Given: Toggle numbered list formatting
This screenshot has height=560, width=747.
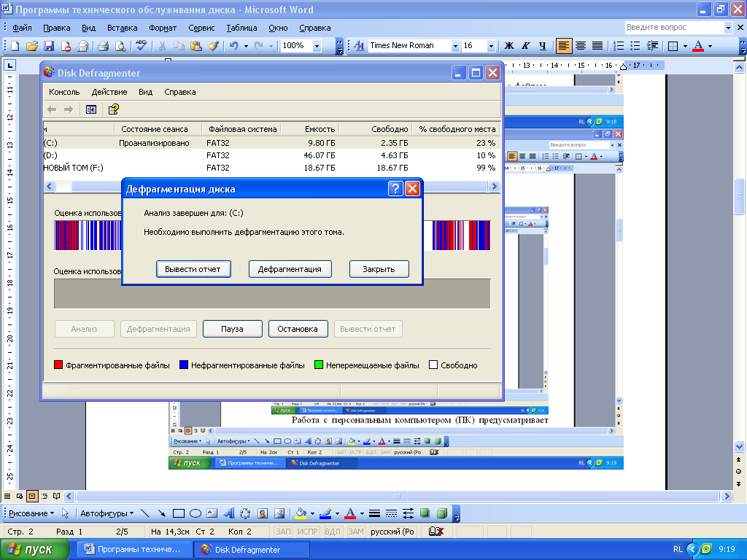Looking at the screenshot, I should click(x=619, y=46).
